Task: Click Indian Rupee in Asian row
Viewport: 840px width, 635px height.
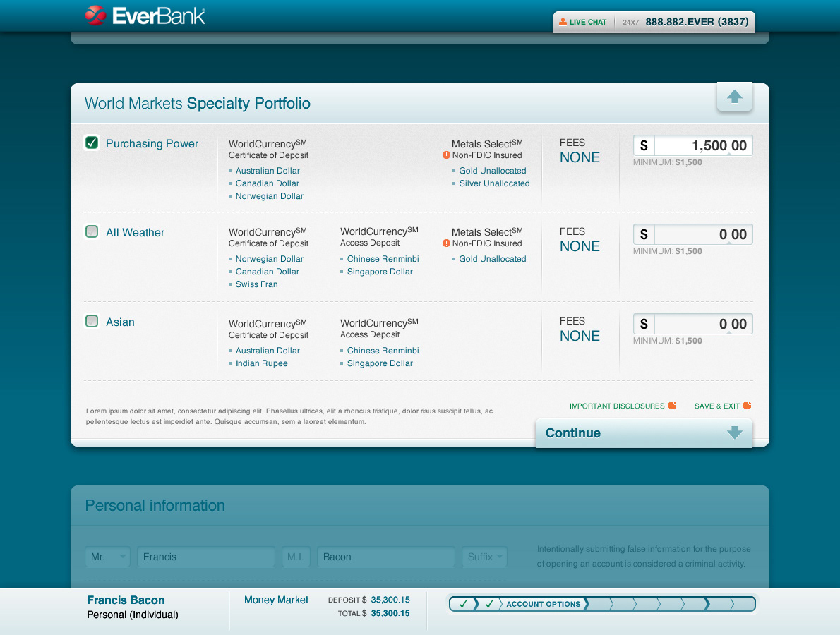Action: pyautogui.click(x=261, y=363)
